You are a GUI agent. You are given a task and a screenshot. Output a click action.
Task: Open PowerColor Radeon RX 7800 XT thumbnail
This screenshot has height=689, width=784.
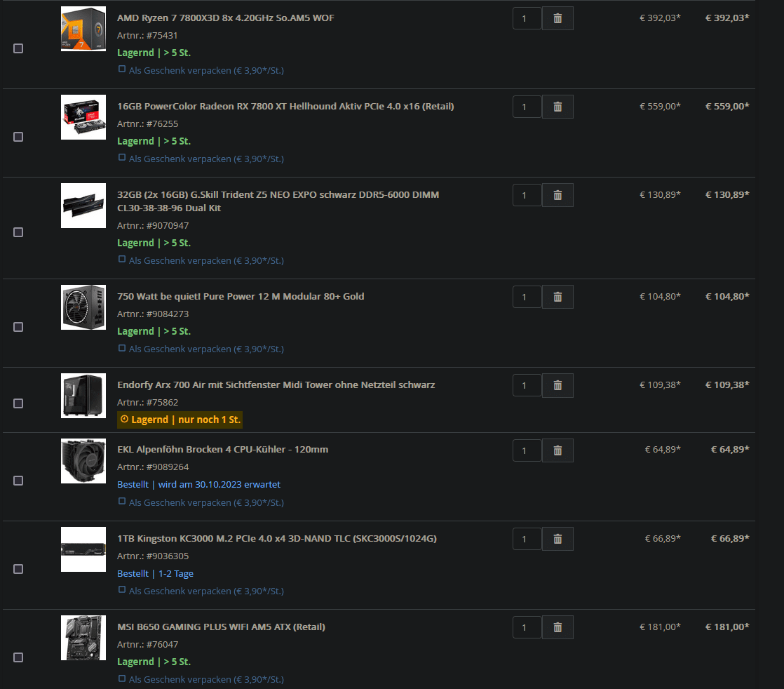(83, 117)
